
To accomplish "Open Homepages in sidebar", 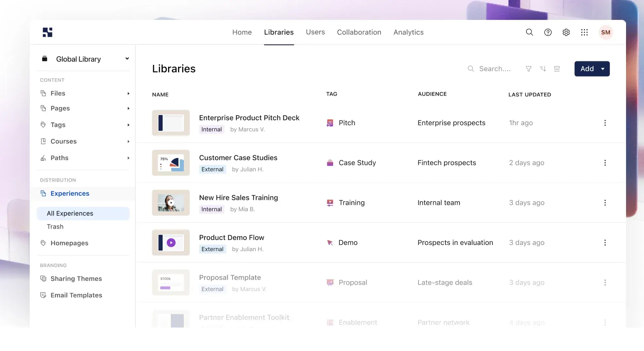I will [x=69, y=243].
